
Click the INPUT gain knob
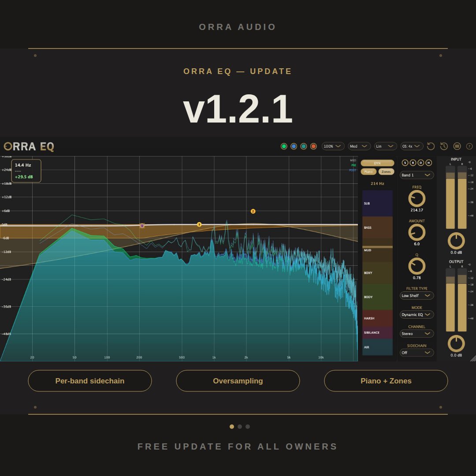click(456, 241)
